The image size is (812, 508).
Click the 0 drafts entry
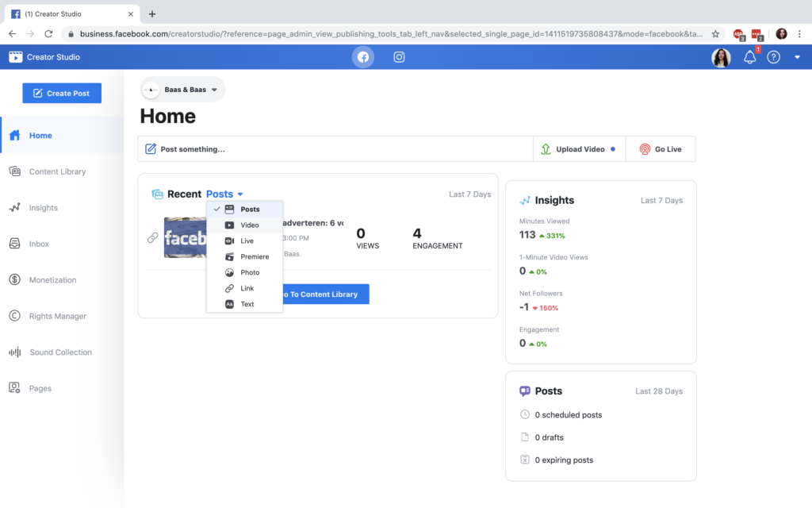pos(549,437)
